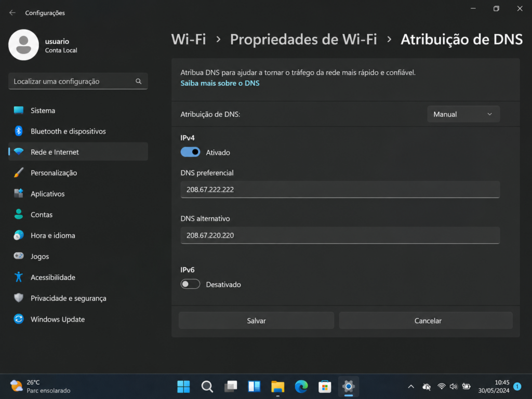Open Contas settings category

coord(78,215)
